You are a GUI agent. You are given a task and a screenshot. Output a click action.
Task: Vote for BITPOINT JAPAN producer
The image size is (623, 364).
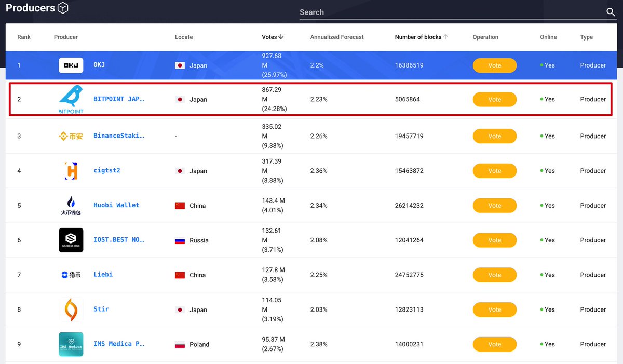tap(494, 99)
